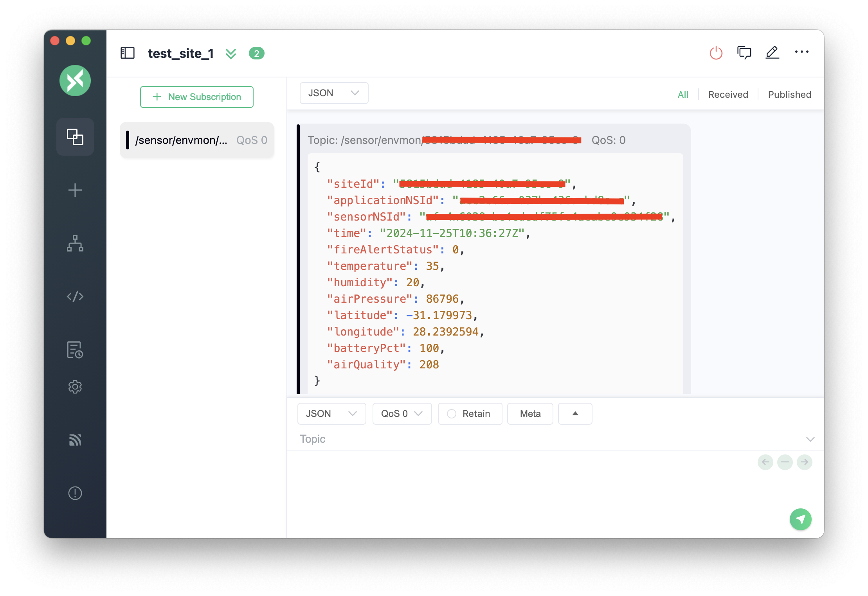Minimize the window with yellow button
The width and height of the screenshot is (868, 596).
[x=70, y=41]
